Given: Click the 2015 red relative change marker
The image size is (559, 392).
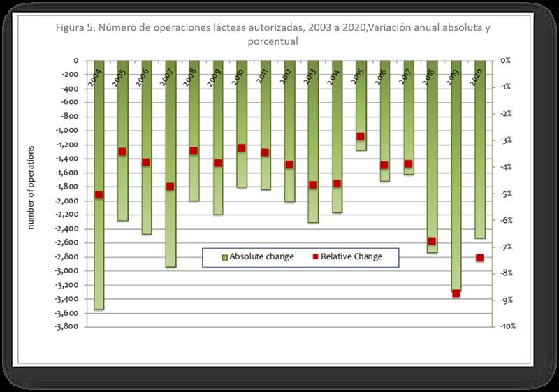Looking at the screenshot, I should click(x=361, y=137).
